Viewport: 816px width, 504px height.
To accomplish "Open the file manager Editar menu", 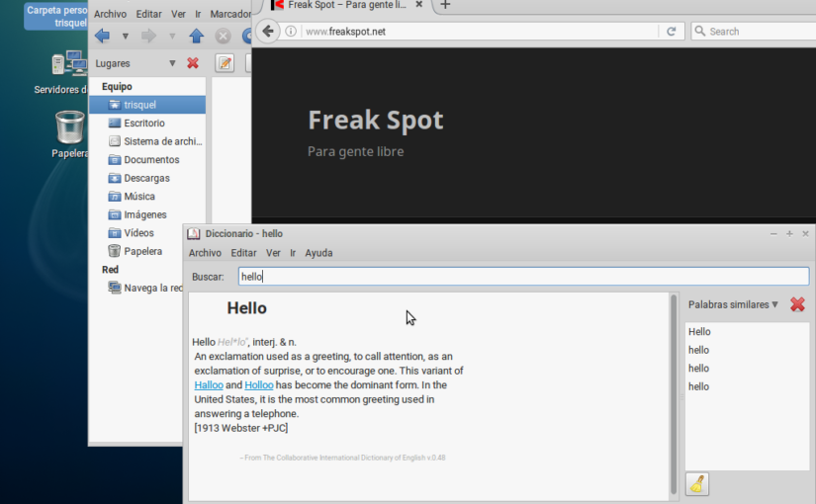I will (148, 14).
